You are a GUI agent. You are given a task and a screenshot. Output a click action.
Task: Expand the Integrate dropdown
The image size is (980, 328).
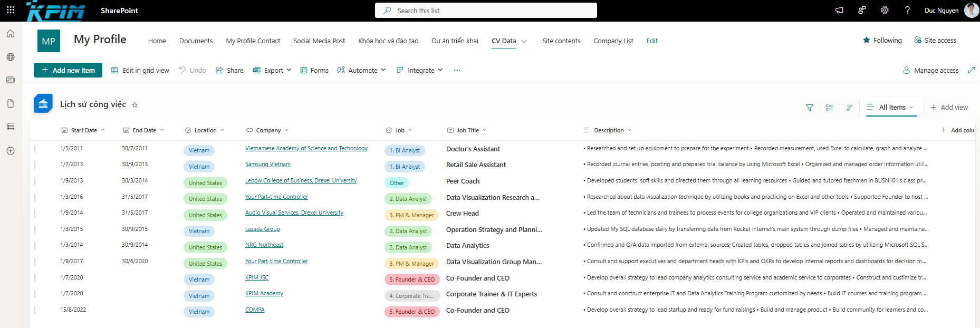coord(440,70)
